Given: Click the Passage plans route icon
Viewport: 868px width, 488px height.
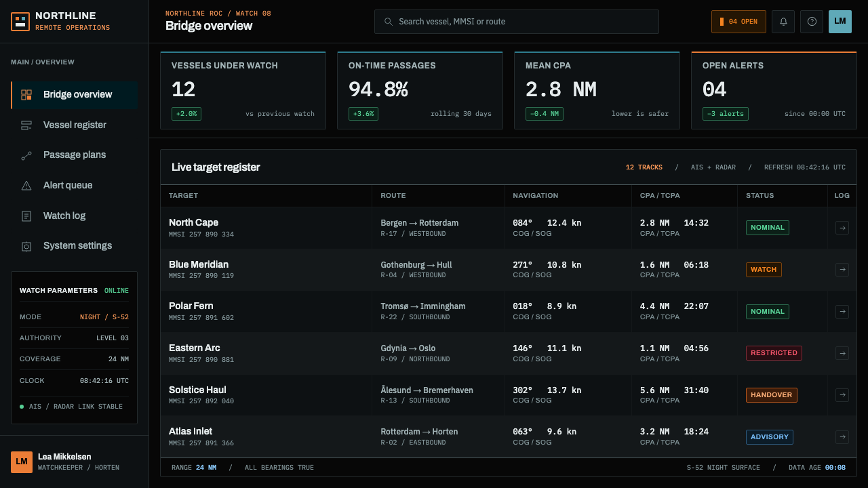Looking at the screenshot, I should click(x=26, y=155).
